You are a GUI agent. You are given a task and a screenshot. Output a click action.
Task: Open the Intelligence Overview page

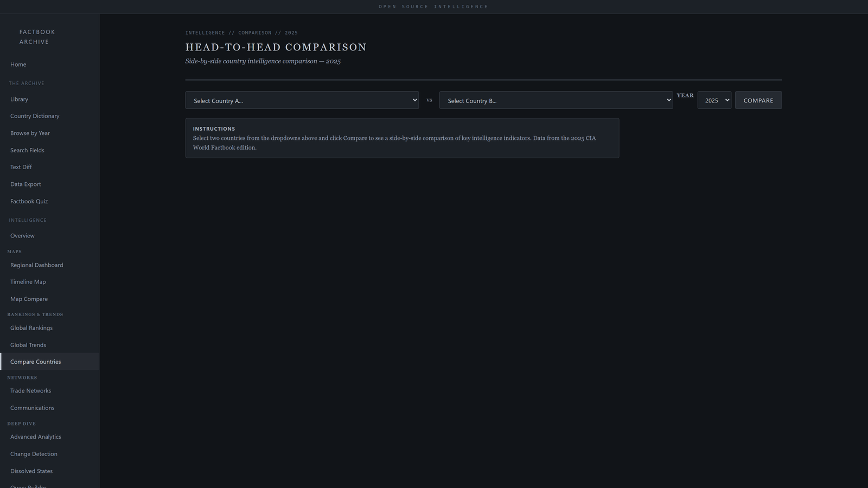(x=22, y=236)
